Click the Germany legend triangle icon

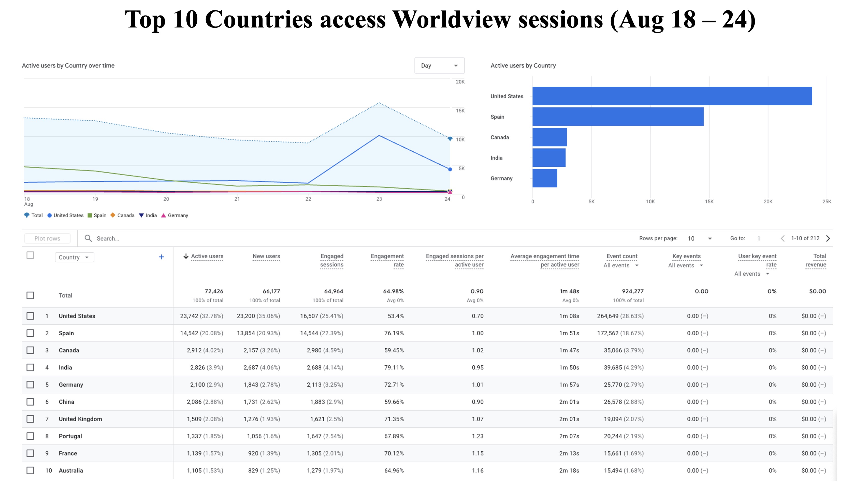163,215
